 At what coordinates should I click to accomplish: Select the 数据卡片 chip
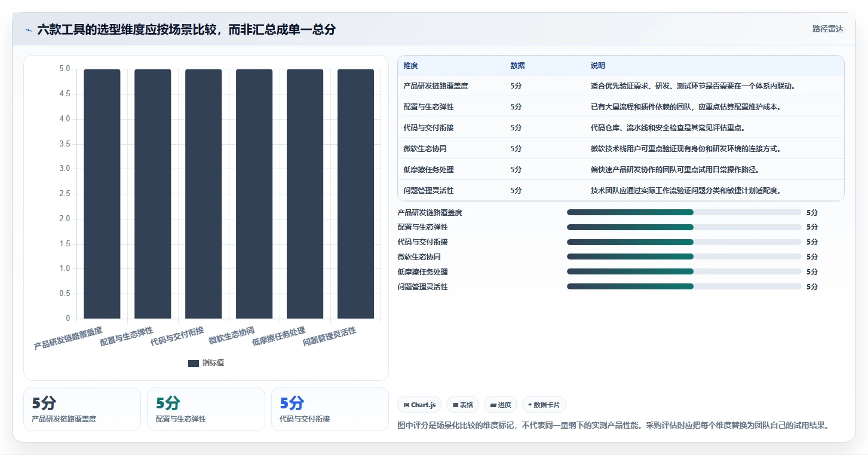[x=544, y=405]
